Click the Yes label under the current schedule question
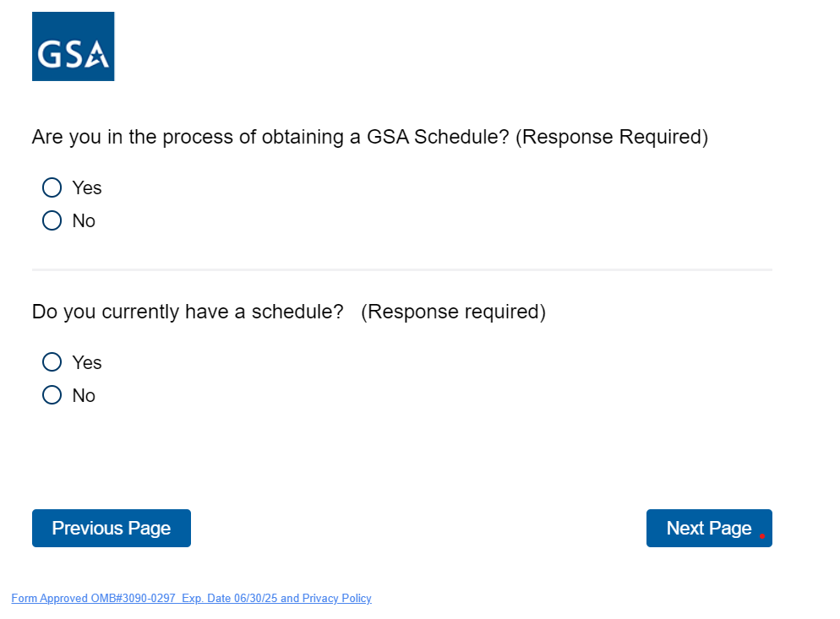Viewport: 840px width, 619px height. 87,362
